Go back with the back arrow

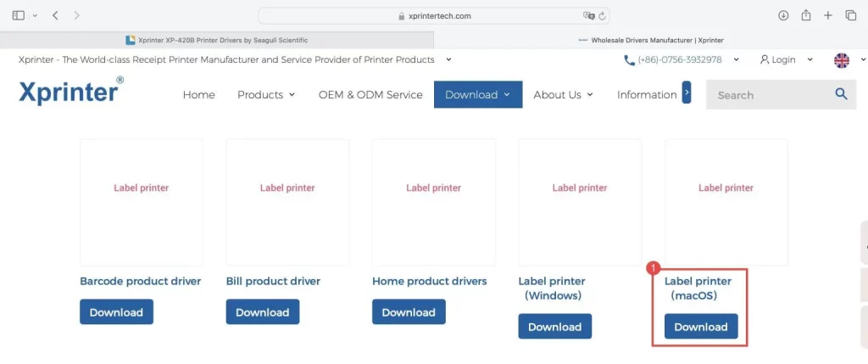tap(55, 15)
